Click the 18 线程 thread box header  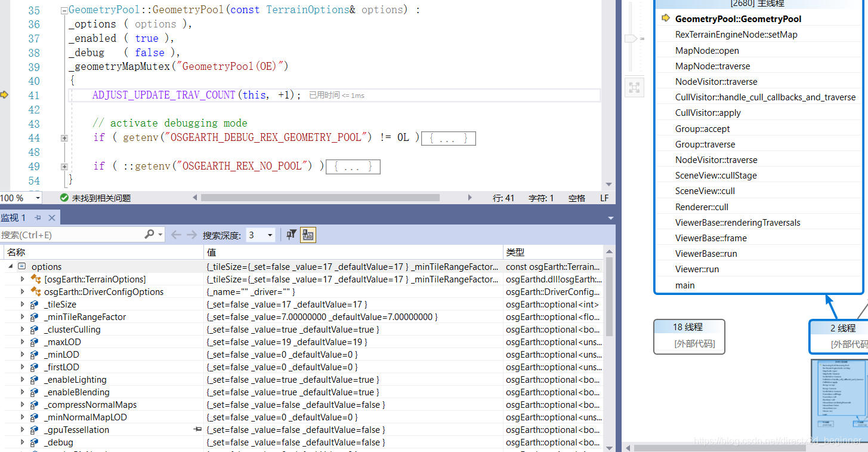click(x=689, y=327)
